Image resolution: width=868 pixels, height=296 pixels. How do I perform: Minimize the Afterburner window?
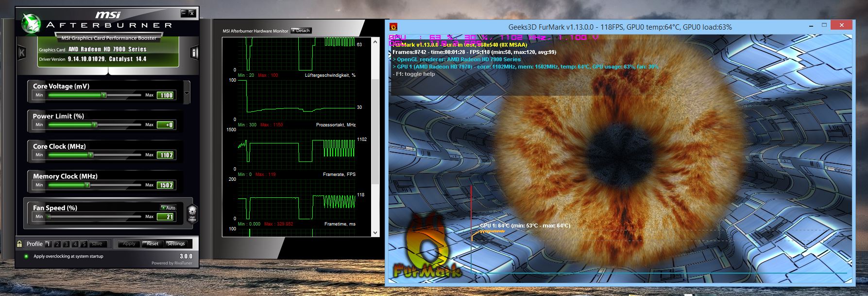coord(184,13)
